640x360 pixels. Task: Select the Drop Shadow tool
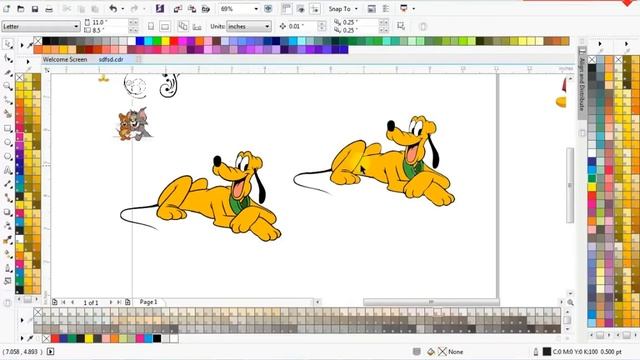pos(8,212)
